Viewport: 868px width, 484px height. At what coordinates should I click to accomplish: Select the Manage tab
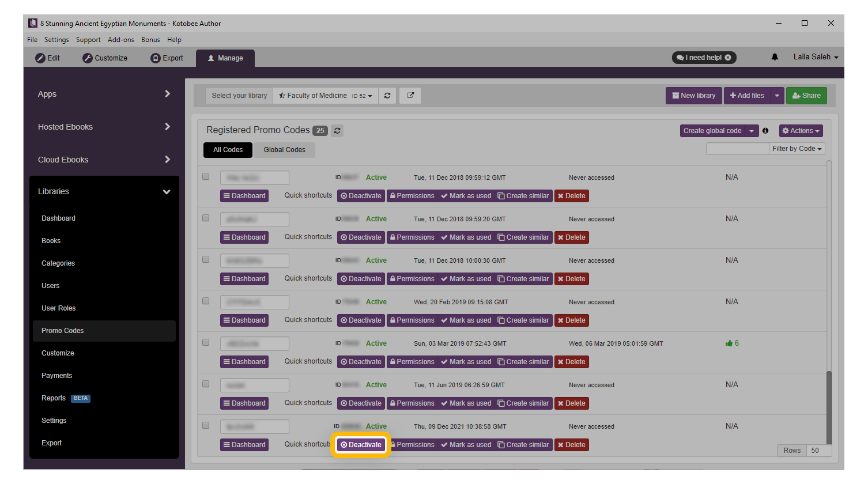[225, 58]
